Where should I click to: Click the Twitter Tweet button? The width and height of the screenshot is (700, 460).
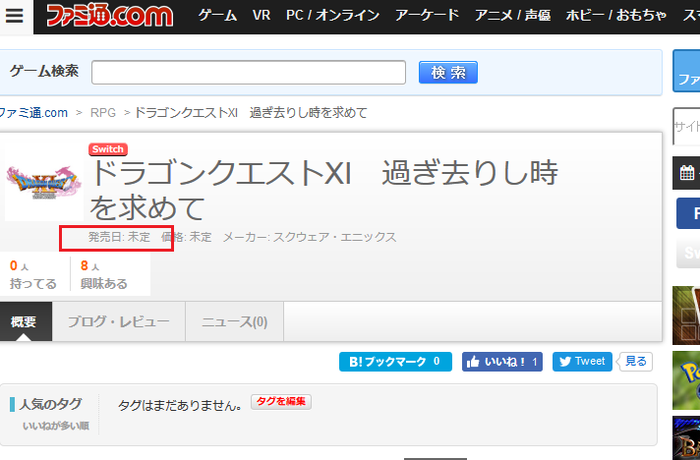pyautogui.click(x=582, y=362)
